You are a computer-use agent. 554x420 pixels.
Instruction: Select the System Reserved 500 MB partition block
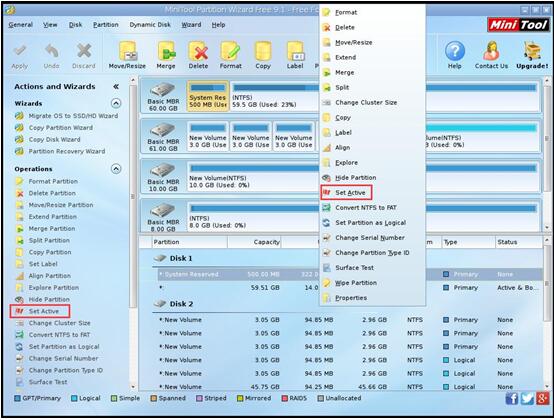click(208, 96)
